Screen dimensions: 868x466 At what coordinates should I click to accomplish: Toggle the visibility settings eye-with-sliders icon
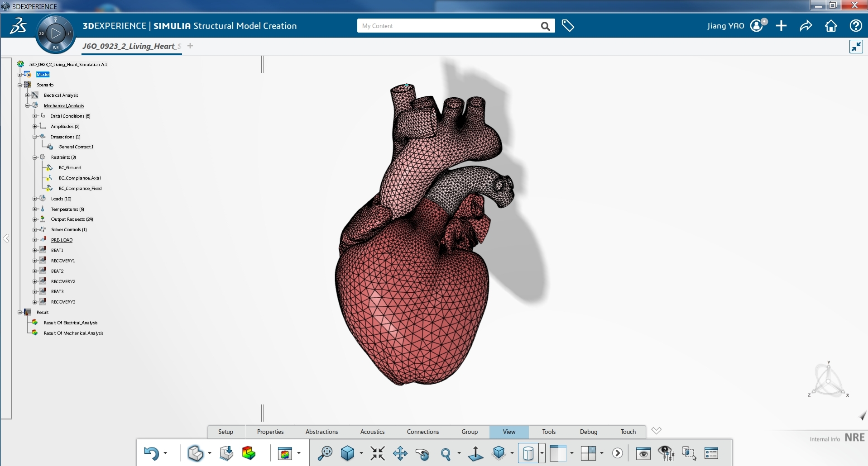(666, 453)
